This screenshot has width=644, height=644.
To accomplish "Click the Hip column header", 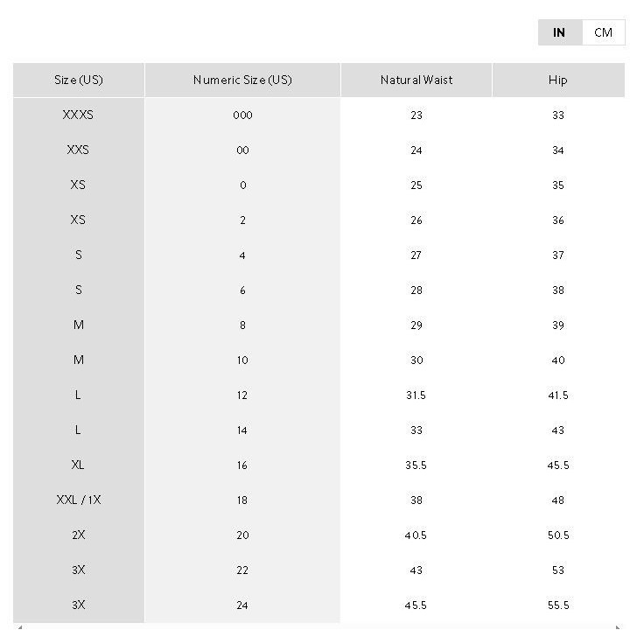I will click(x=558, y=80).
